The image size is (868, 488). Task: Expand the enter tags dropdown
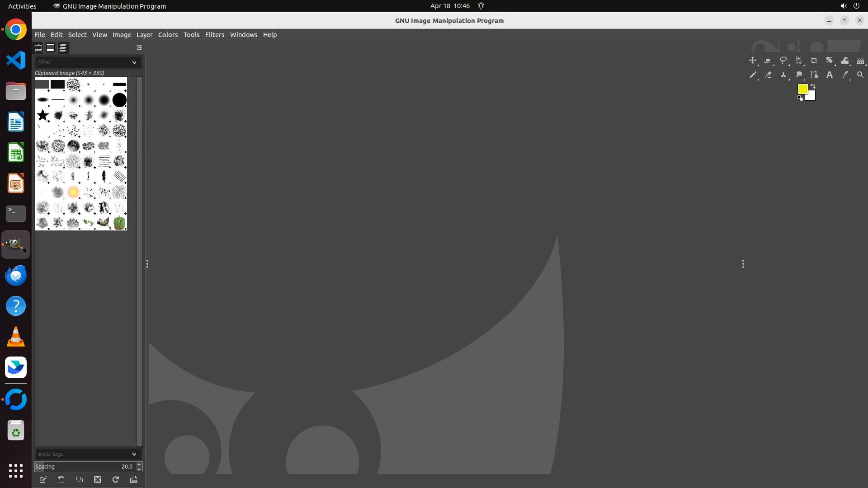[x=134, y=454]
